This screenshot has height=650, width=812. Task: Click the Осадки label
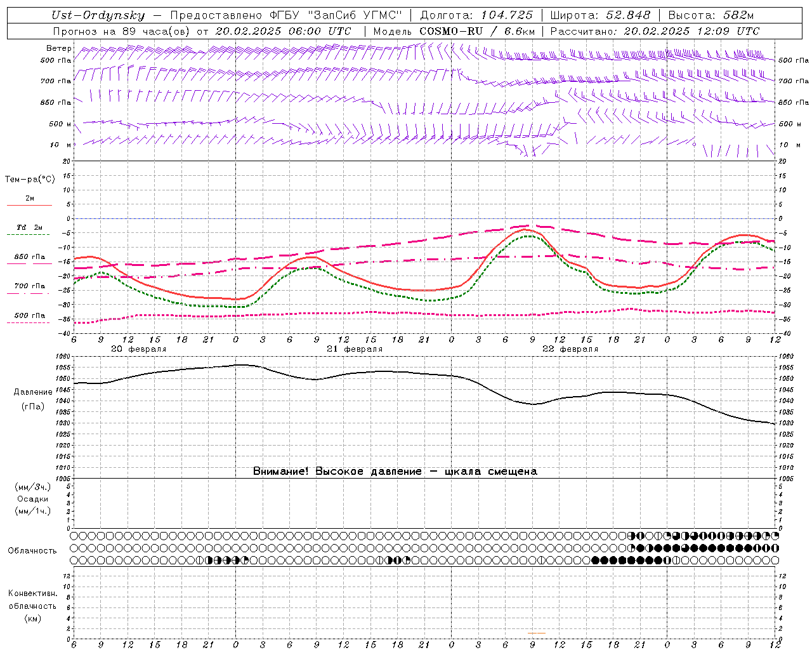[x=33, y=499]
